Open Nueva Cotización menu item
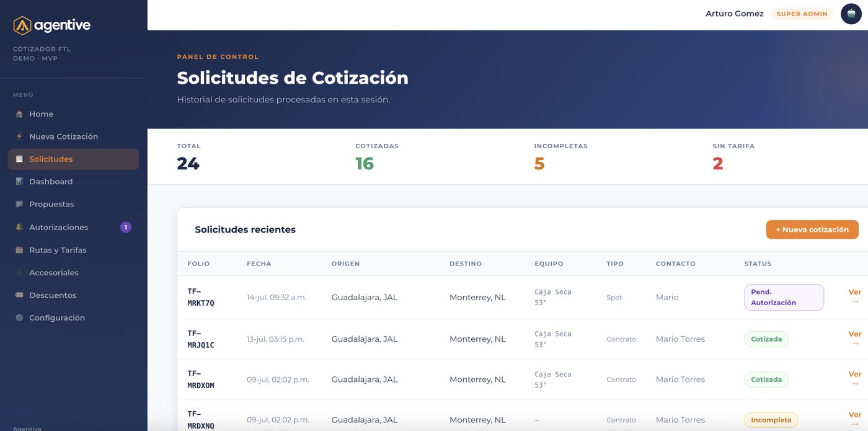The width and height of the screenshot is (868, 431). click(x=73, y=136)
